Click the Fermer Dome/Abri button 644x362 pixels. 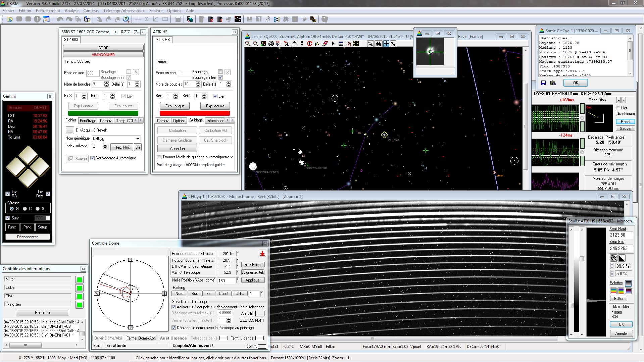141,338
